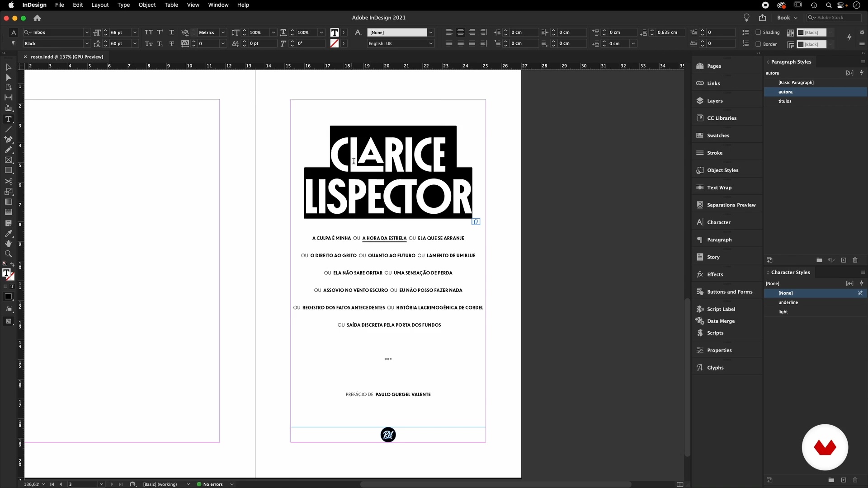Open the Layout menu
868x488 pixels.
[100, 5]
